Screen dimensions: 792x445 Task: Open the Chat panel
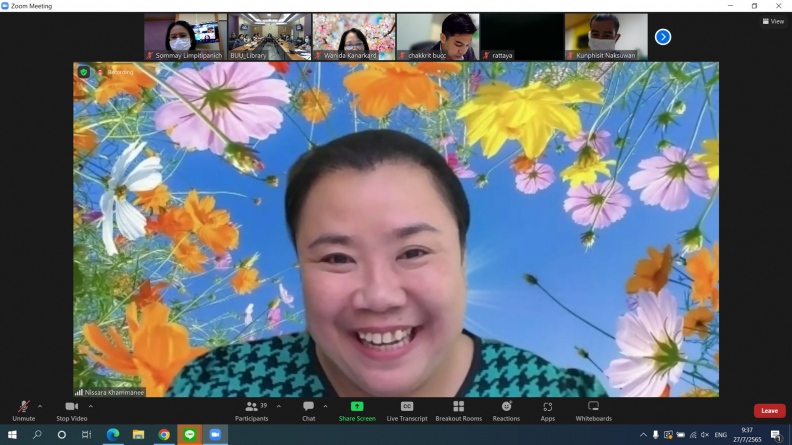[308, 409]
